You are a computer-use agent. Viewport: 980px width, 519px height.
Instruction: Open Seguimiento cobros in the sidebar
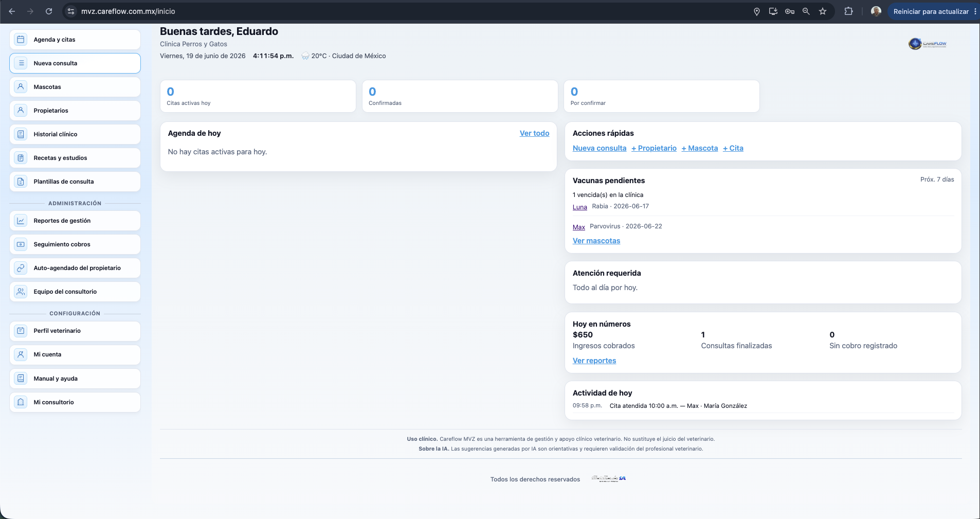pos(75,244)
